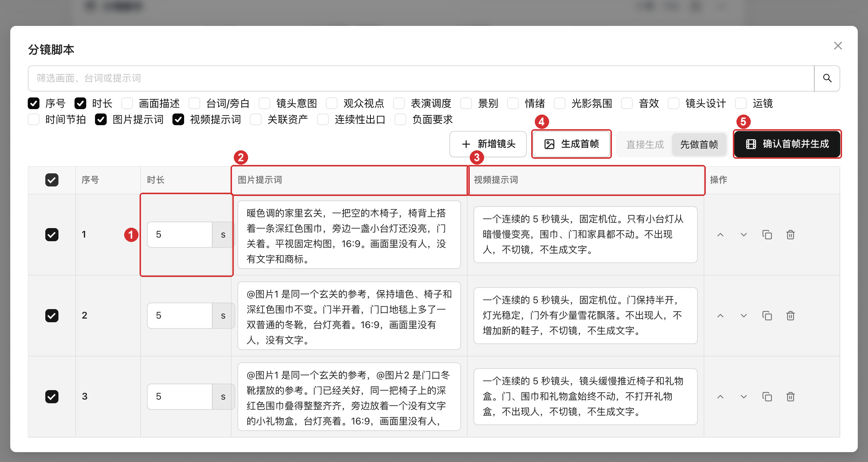Enable the 运镜 column checkbox

(741, 103)
